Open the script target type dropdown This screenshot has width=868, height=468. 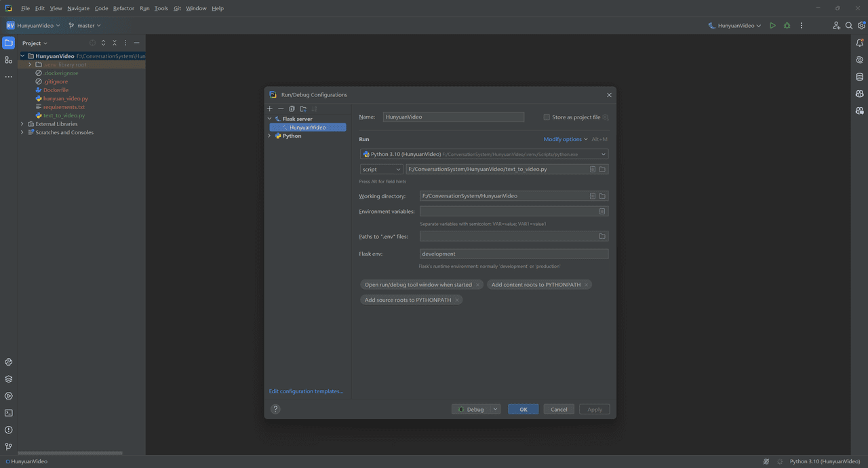point(381,169)
